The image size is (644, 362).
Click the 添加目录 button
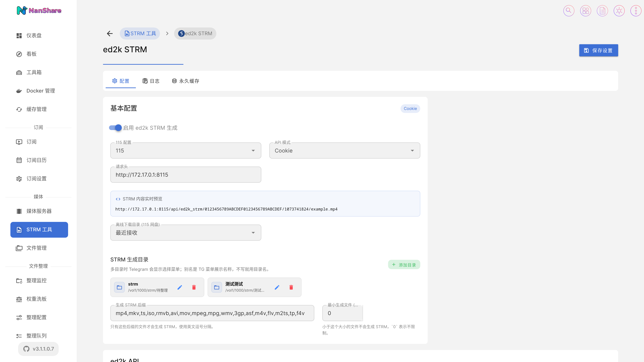404,265
